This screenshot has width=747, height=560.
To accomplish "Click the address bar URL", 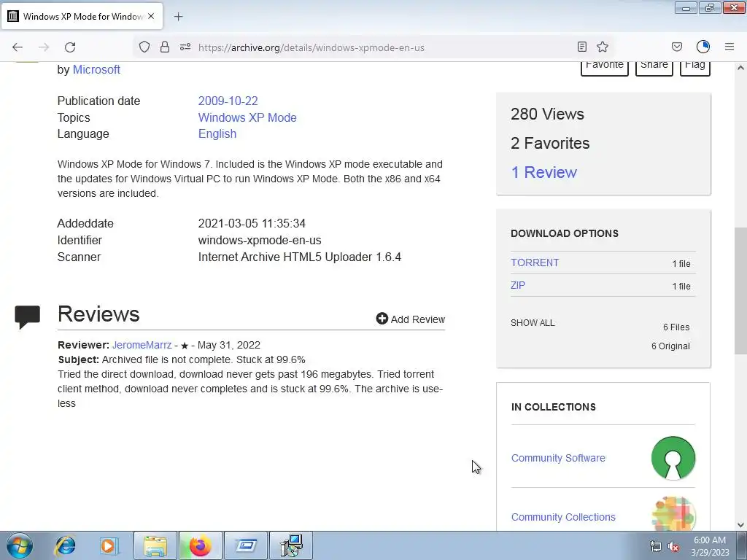I will tap(311, 47).
